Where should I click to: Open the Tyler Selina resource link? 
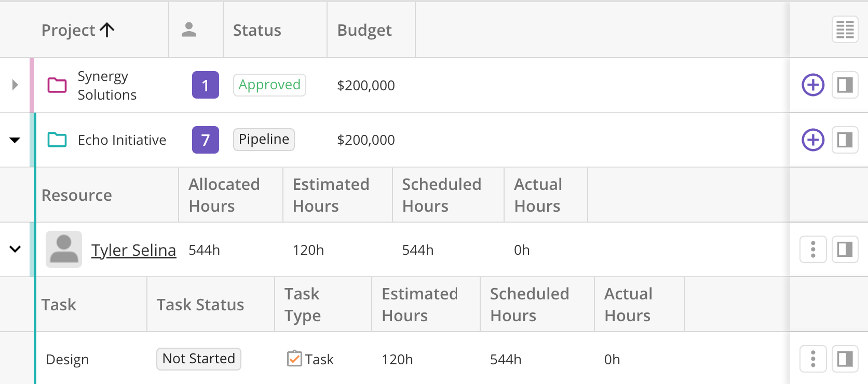(134, 250)
